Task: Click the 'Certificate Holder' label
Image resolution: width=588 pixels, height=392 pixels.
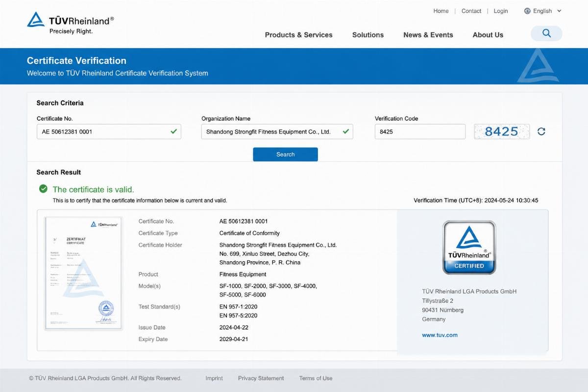Action: [x=160, y=245]
